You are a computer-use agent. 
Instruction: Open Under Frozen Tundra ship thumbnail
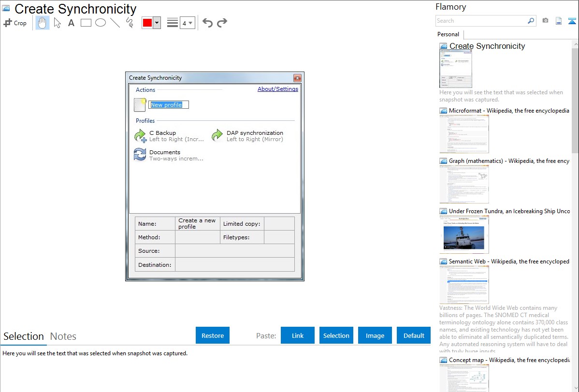pos(464,234)
